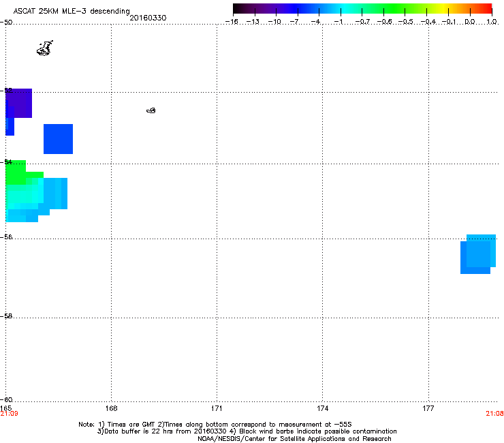Click the -58 latitude axis label
This screenshot has height=443, width=504.
pos(6,316)
